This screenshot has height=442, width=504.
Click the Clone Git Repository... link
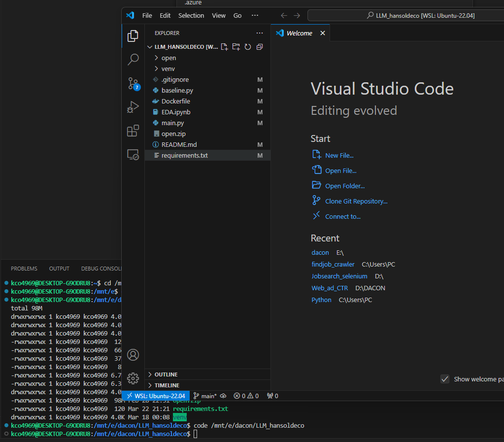[356, 201]
